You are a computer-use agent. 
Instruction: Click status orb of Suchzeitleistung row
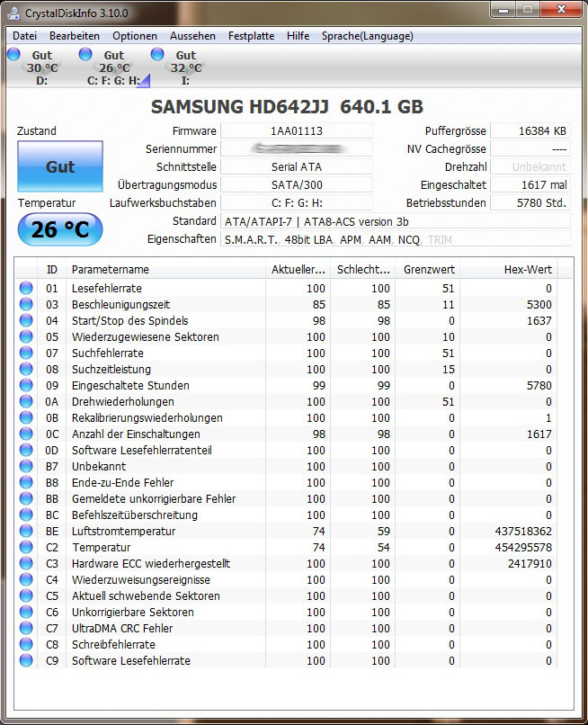pyautogui.click(x=26, y=369)
